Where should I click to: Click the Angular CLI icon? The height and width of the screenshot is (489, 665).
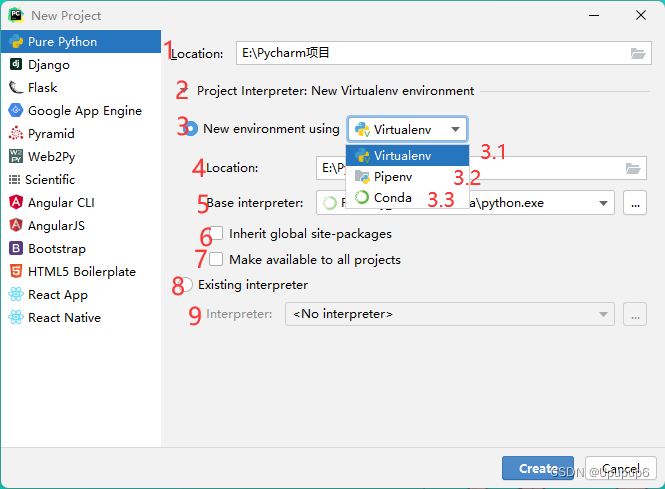click(x=16, y=202)
